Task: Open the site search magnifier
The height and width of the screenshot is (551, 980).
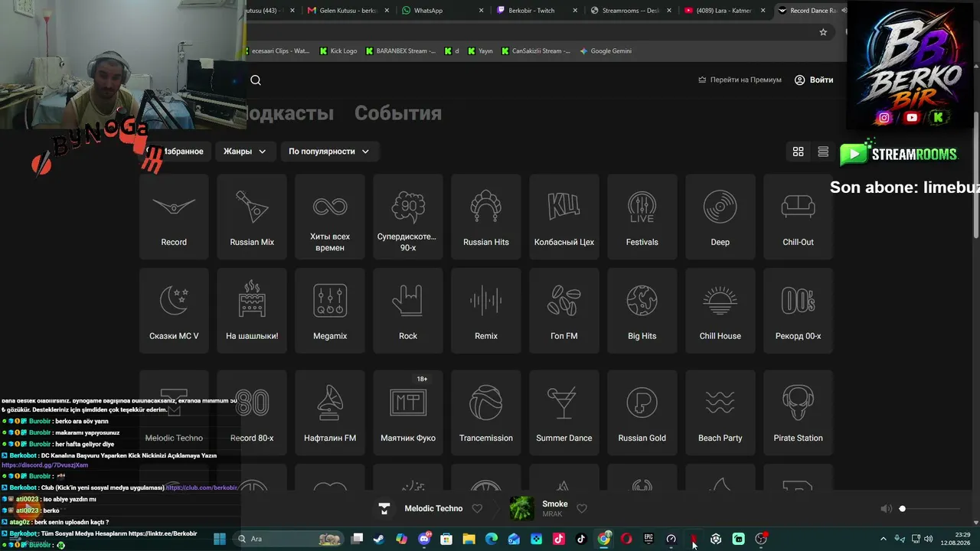Action: pos(256,80)
